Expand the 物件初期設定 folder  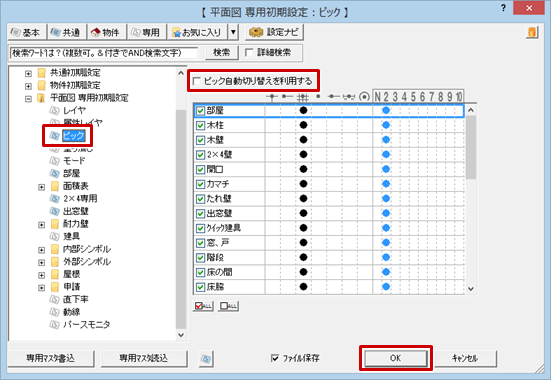tap(28, 86)
